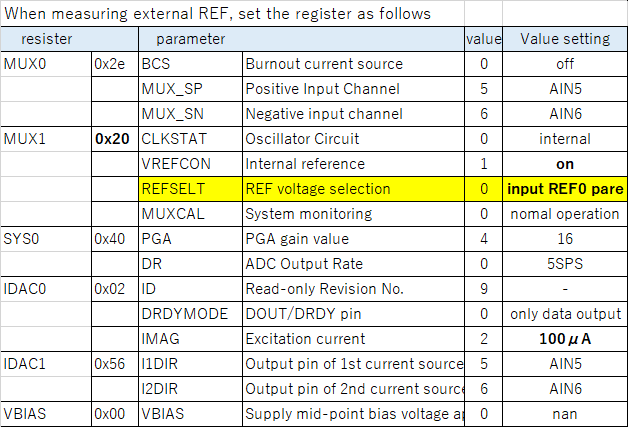Viewport: 628px width, 427px height.
Task: Select the 'input REF0 pare' highlighted cell
Action: click(x=565, y=189)
